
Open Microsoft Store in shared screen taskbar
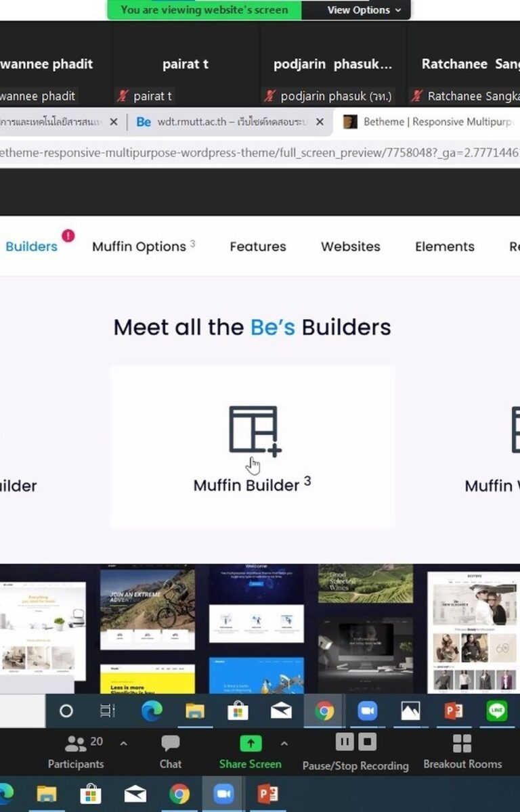(x=238, y=711)
